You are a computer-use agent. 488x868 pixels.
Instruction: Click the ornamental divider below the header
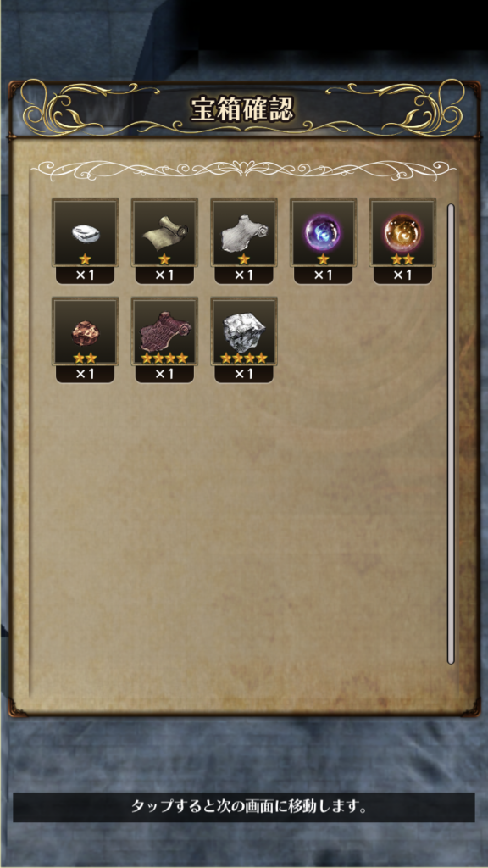[x=243, y=169]
